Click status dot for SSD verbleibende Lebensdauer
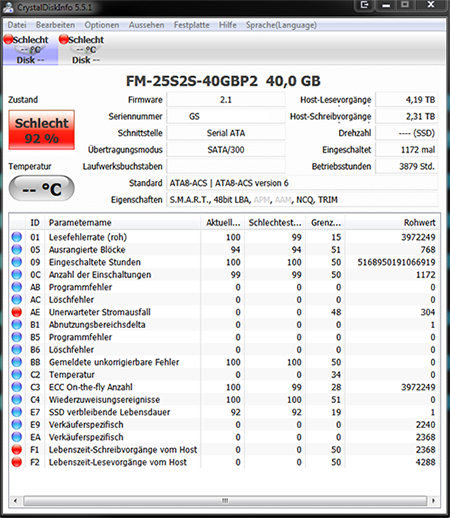 click(x=17, y=412)
